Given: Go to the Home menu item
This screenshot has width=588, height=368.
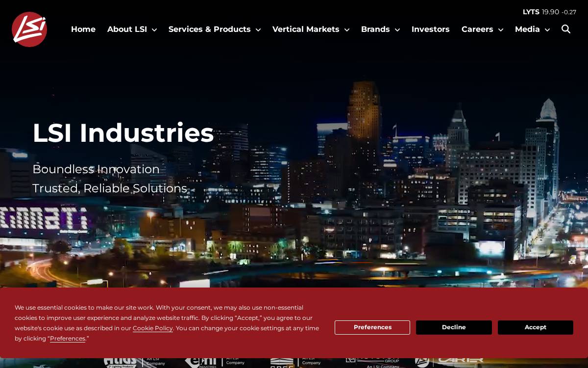Looking at the screenshot, I should (83, 29).
